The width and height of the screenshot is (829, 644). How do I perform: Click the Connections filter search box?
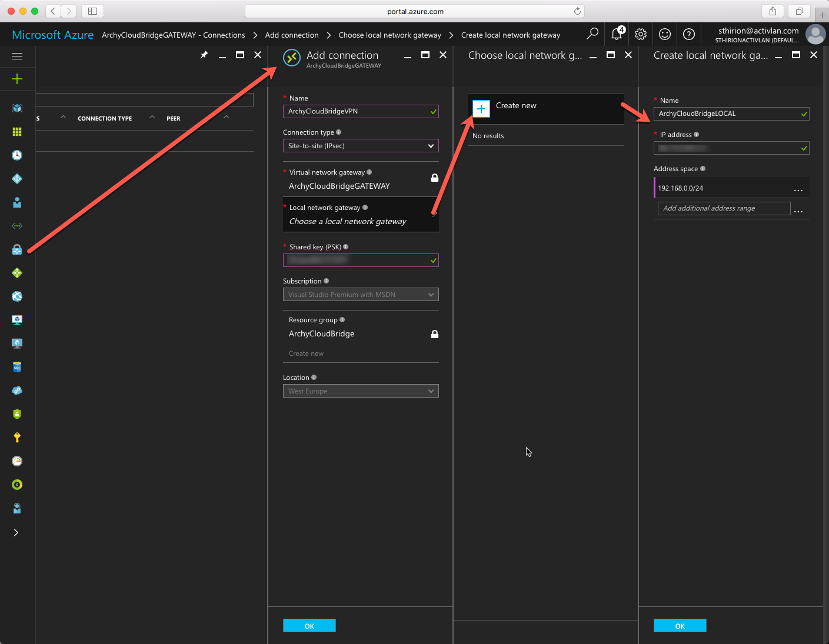click(144, 99)
